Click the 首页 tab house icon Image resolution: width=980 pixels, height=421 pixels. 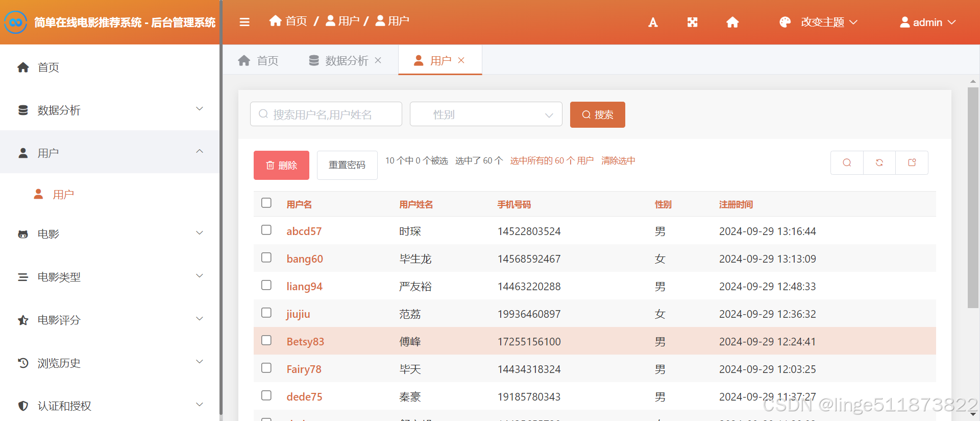(244, 61)
